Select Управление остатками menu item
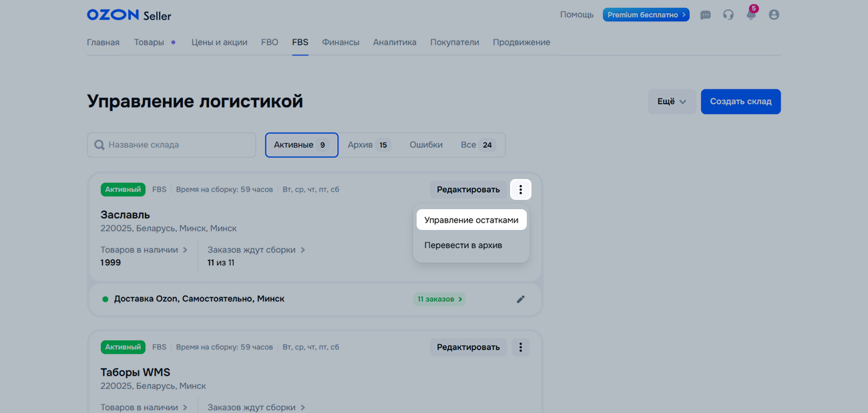Viewport: 868px width, 413px height. coord(471,220)
